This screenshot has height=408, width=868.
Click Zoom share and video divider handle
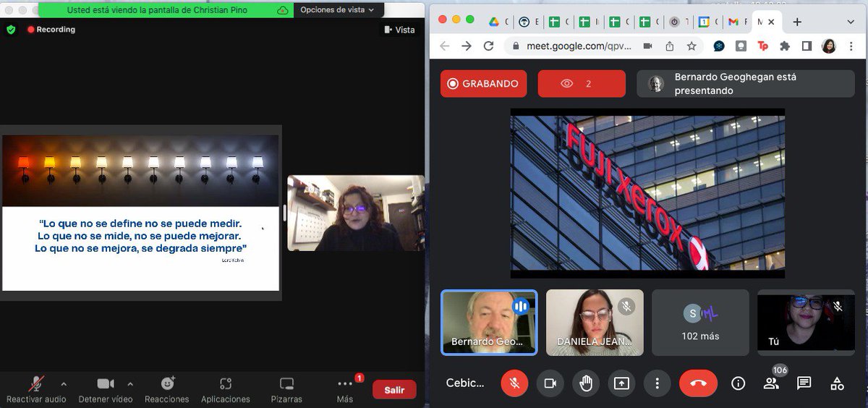tap(284, 213)
